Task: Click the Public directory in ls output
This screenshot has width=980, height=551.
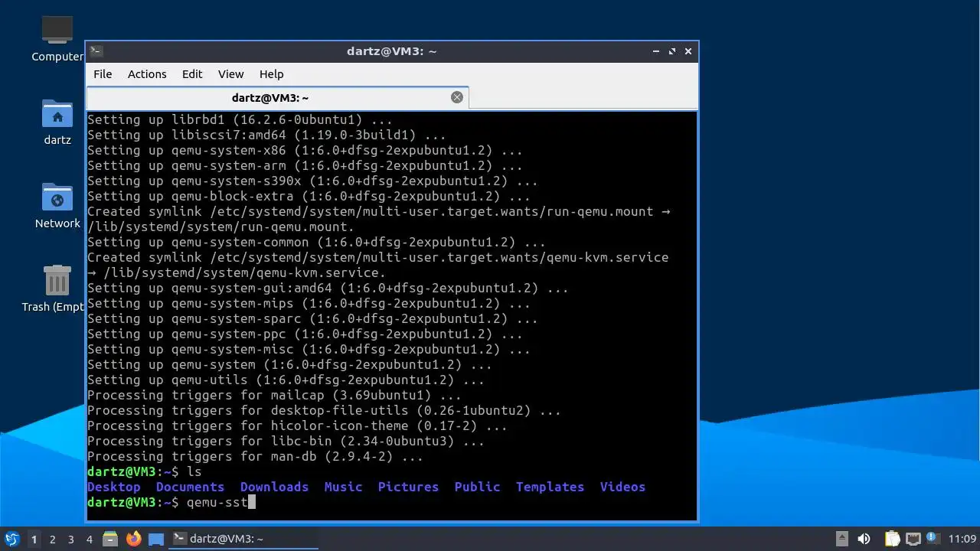Action: click(x=477, y=487)
